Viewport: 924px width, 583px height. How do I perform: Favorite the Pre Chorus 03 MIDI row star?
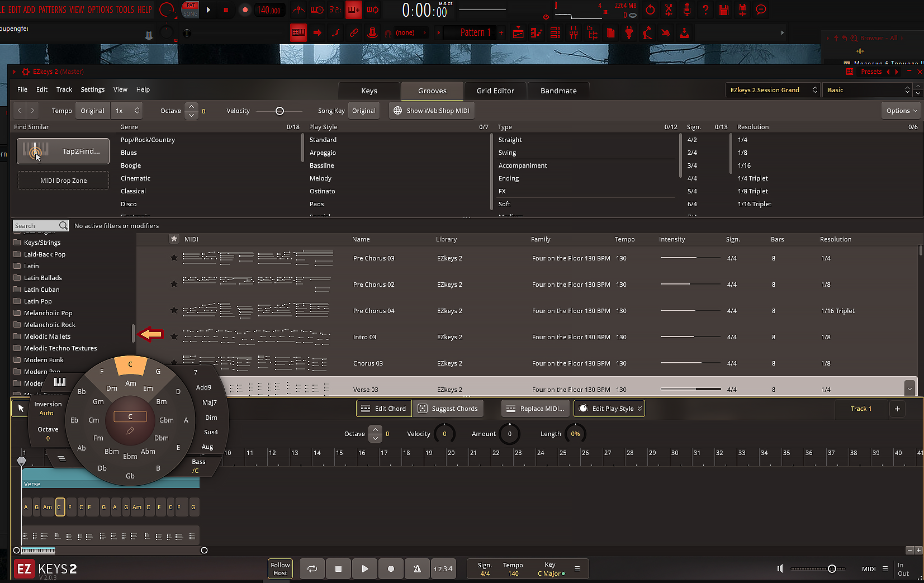[174, 258]
